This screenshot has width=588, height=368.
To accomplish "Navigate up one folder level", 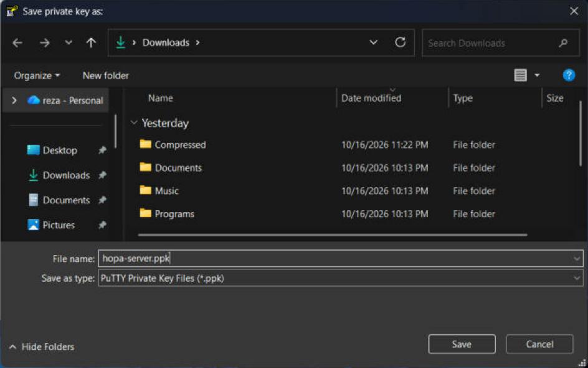I will (91, 43).
